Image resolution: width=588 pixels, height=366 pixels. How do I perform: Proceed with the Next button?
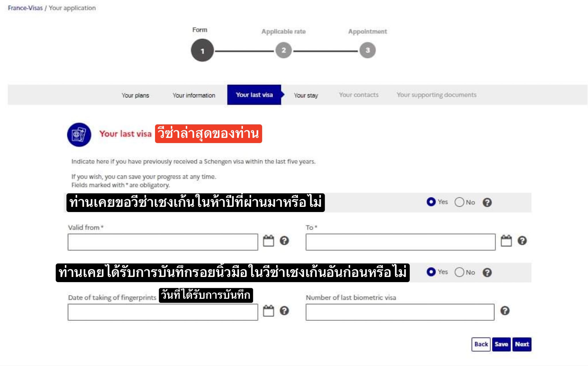click(522, 344)
